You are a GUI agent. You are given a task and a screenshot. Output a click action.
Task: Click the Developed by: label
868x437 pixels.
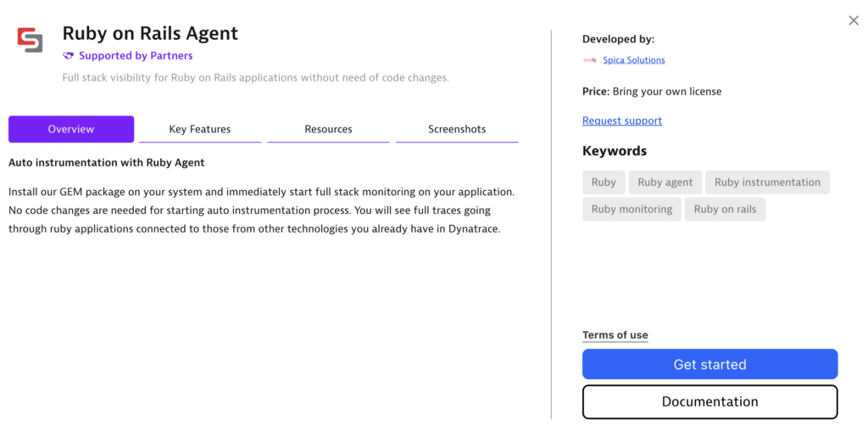[618, 39]
